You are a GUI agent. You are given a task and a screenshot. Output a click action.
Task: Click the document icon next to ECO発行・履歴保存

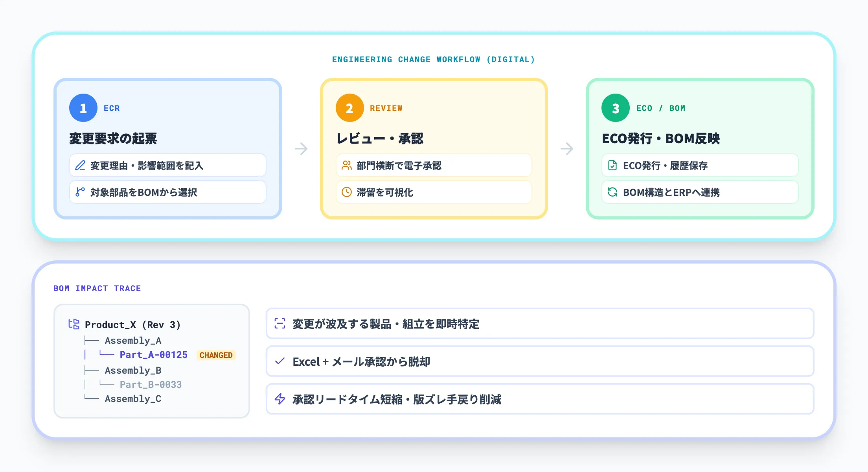click(612, 166)
